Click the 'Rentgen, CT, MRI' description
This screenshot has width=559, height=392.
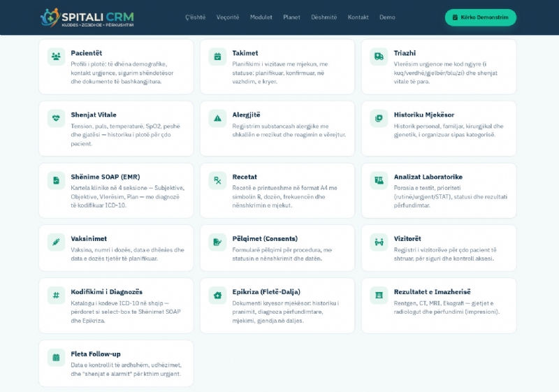447,307
